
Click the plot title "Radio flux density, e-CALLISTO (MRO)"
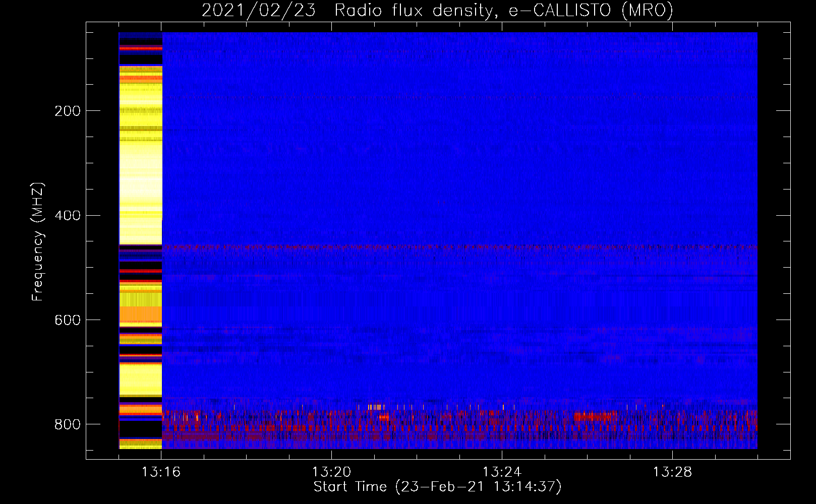[503, 10]
